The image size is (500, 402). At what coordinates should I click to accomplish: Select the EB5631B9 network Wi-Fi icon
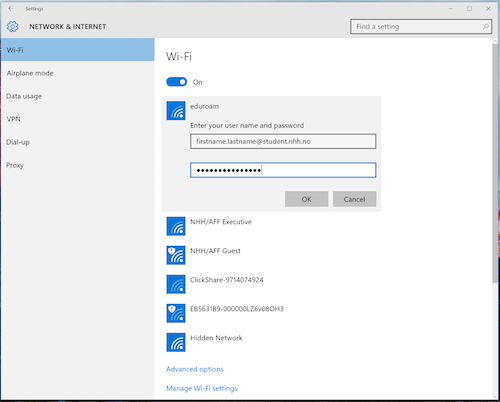click(x=176, y=313)
